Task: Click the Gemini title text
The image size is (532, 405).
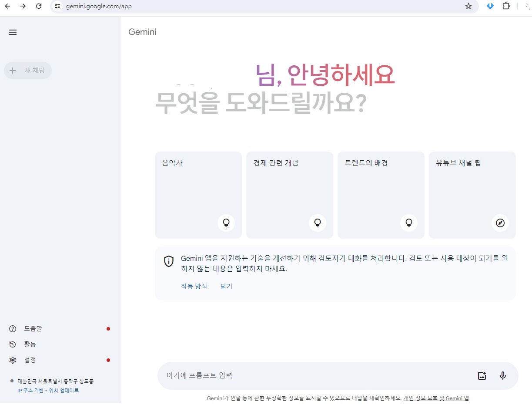Action: pyautogui.click(x=142, y=32)
